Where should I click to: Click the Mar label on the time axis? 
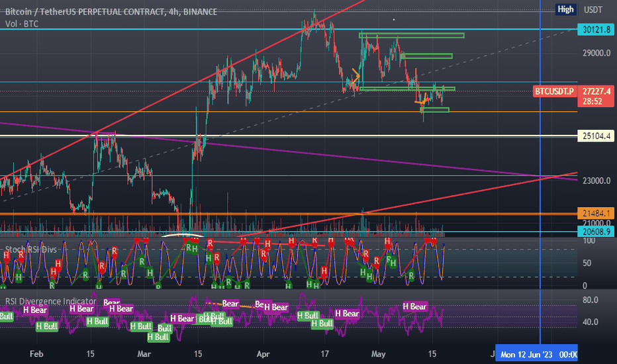[144, 354]
